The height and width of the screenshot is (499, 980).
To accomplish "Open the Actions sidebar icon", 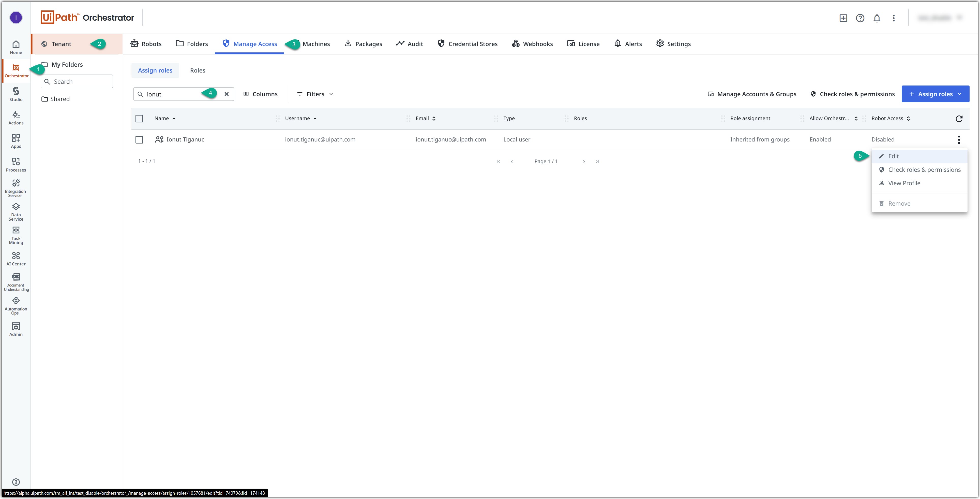I will tap(16, 118).
